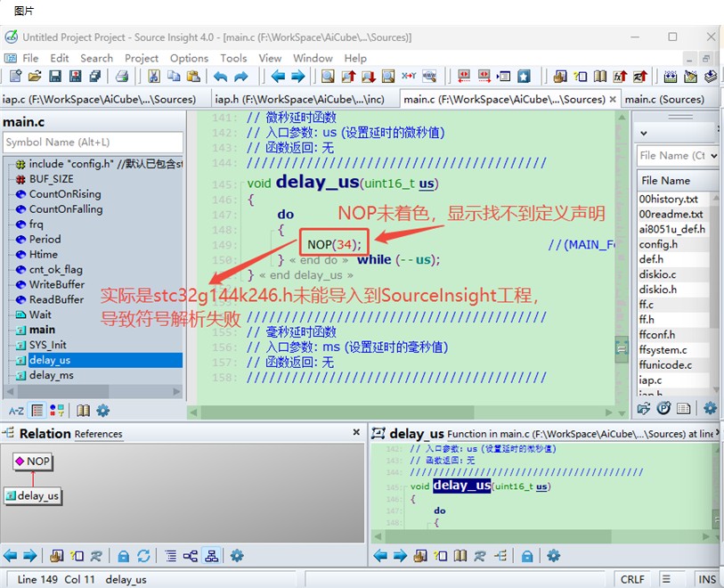Click the project symbol P icon
The height and width of the screenshot is (588, 724).
coord(663,408)
